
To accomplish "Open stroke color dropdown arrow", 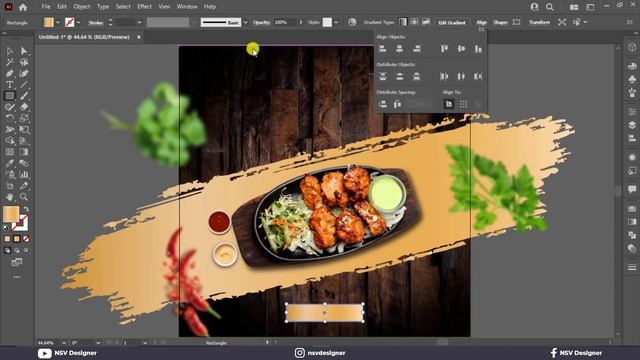I will tap(78, 22).
